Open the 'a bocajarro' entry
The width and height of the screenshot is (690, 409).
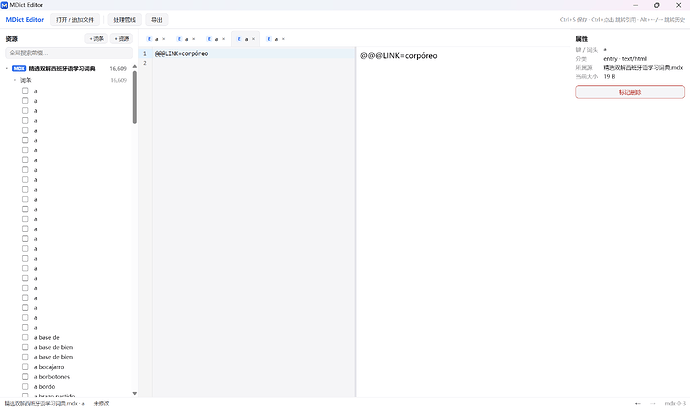tap(49, 367)
